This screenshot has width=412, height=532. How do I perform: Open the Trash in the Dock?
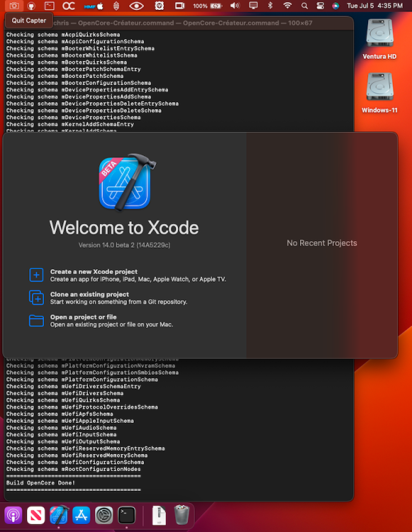tap(182, 515)
